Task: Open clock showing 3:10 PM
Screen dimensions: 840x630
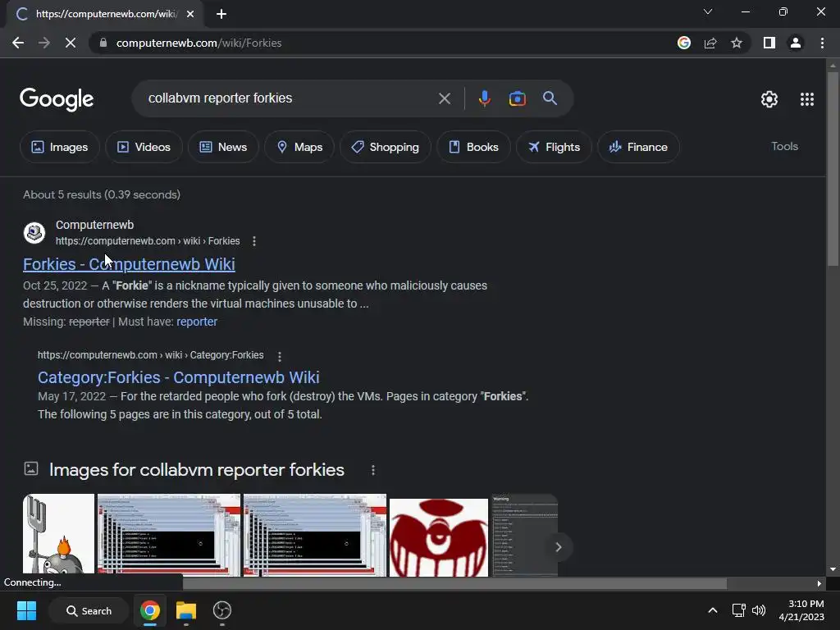Action: point(801,610)
